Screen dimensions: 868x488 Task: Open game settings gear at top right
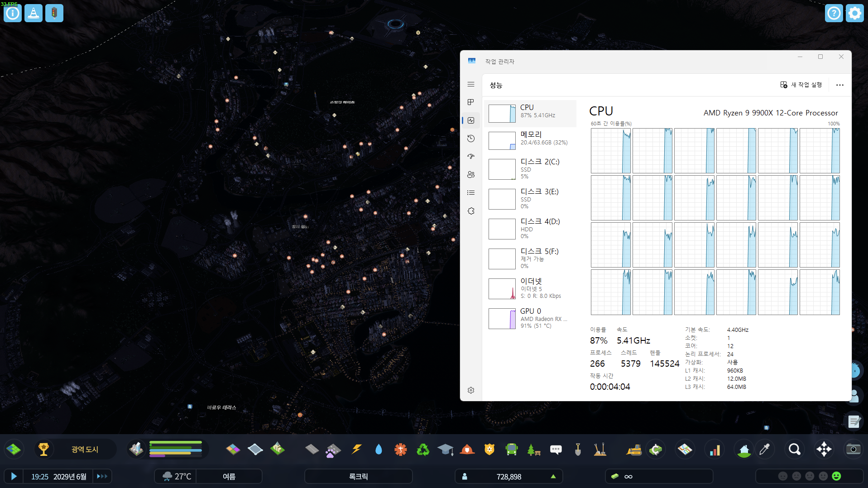tap(854, 13)
